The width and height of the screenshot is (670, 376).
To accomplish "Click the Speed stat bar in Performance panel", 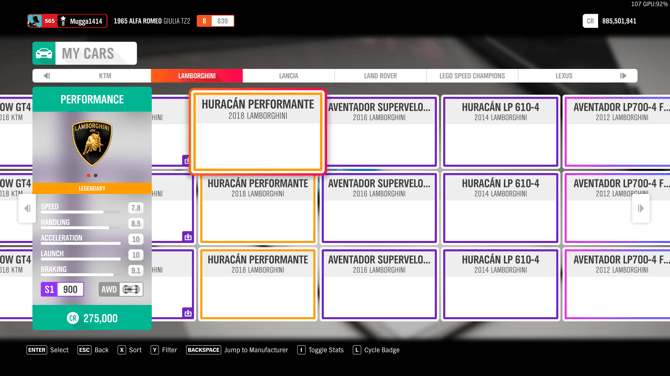I will 81,212.
